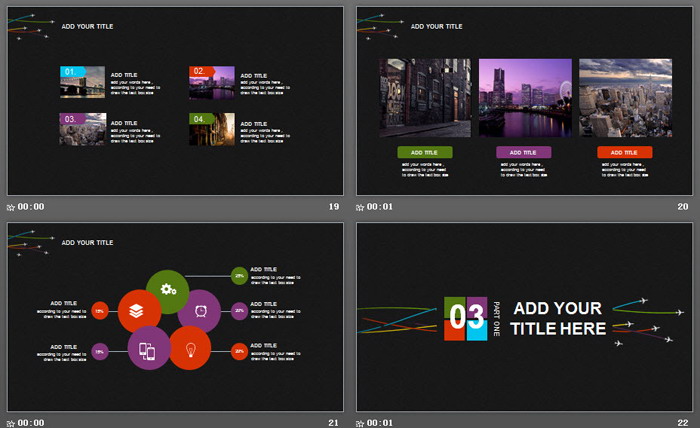The image size is (700, 428).
Task: Click the 00:01 timing label under slide 22
Action: [381, 422]
